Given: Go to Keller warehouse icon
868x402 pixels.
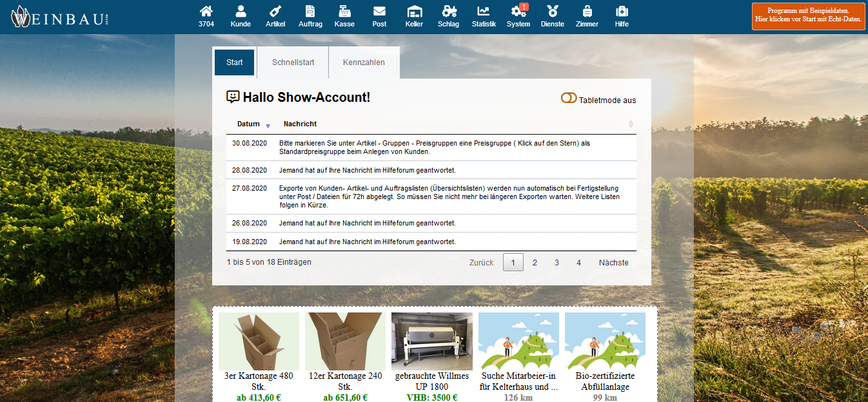Looking at the screenshot, I should click(414, 12).
